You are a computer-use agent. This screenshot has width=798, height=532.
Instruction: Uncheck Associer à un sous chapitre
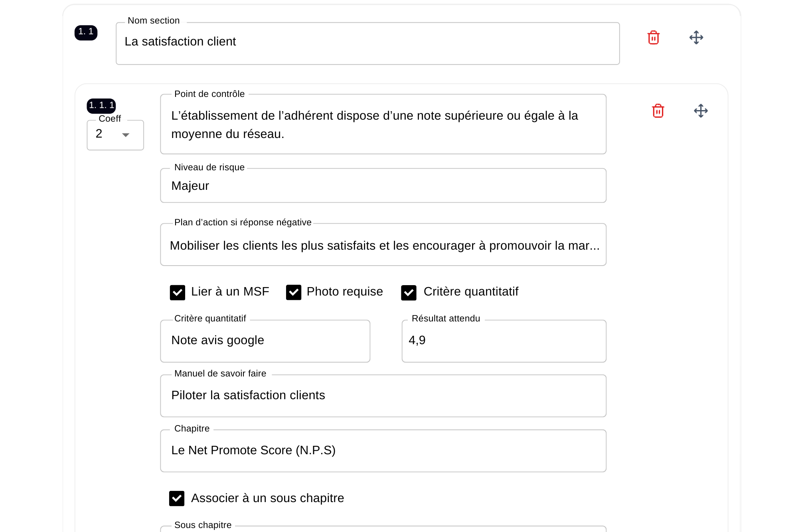[177, 498]
